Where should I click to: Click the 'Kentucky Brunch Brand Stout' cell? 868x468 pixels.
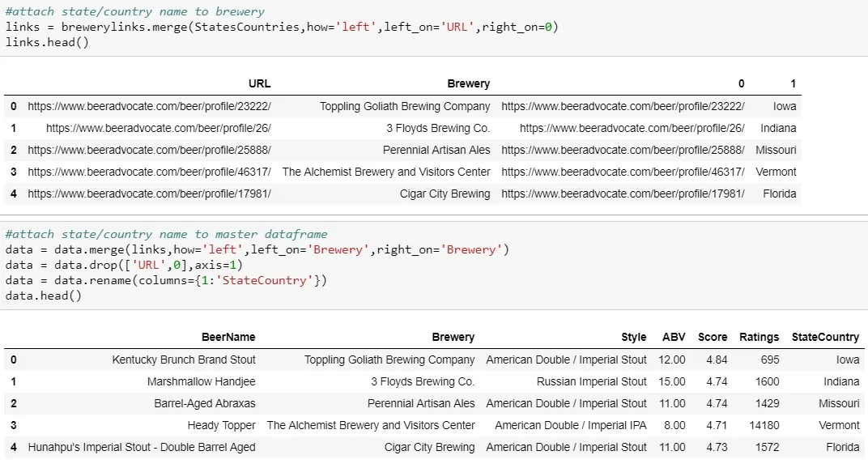point(184,360)
